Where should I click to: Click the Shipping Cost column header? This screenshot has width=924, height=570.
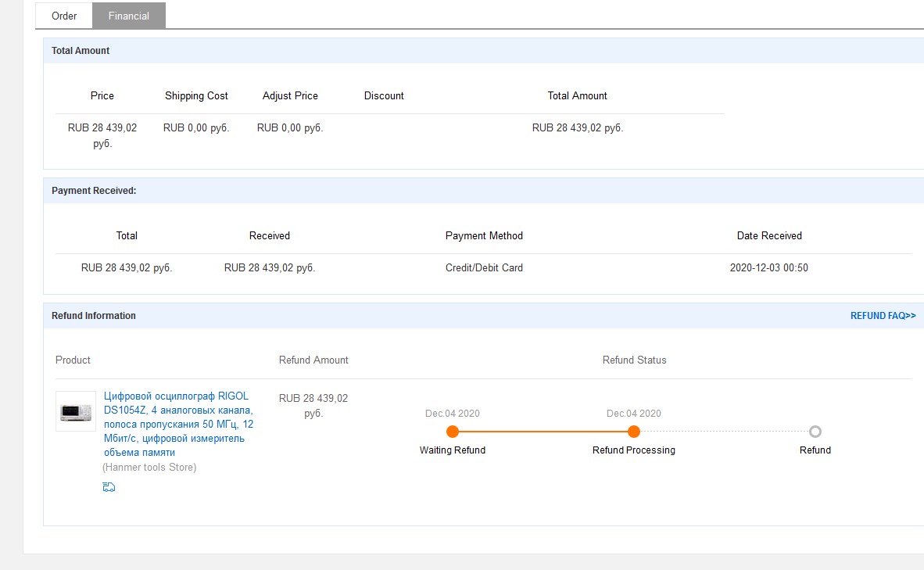pyautogui.click(x=196, y=95)
